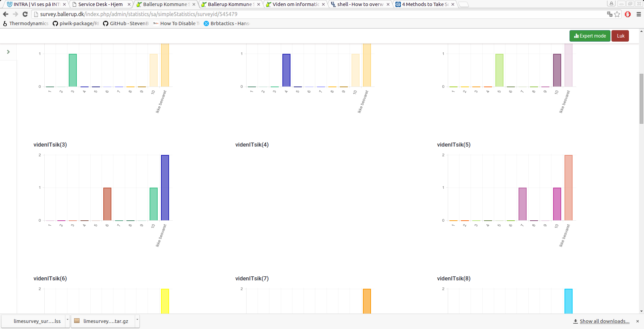Close the 4 Methods to Take tab
Screen dimensions: 644x329
coord(453,4)
